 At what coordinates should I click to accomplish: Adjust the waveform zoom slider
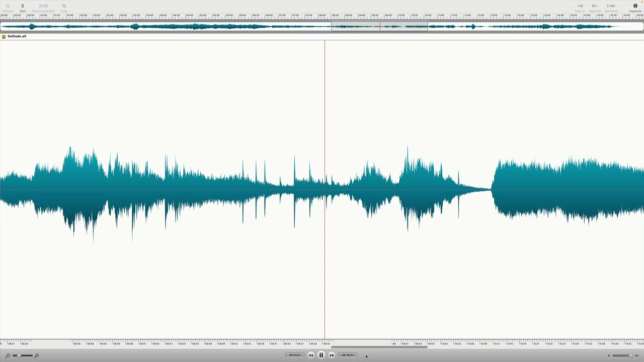[x=22, y=355]
